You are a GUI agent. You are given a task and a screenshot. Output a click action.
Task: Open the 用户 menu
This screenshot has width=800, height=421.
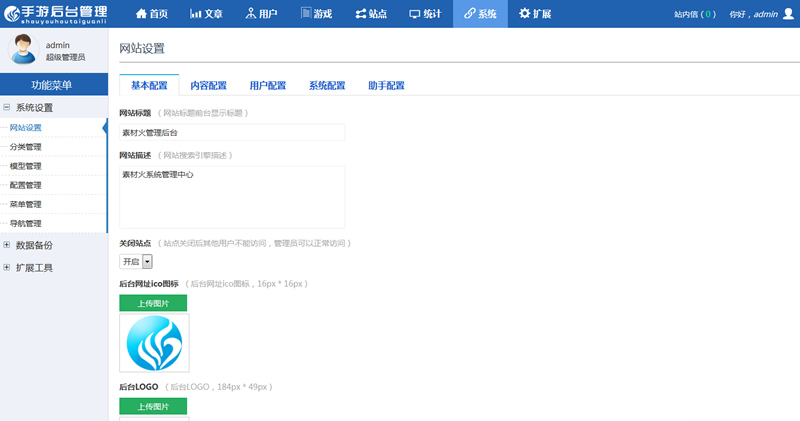(x=262, y=14)
